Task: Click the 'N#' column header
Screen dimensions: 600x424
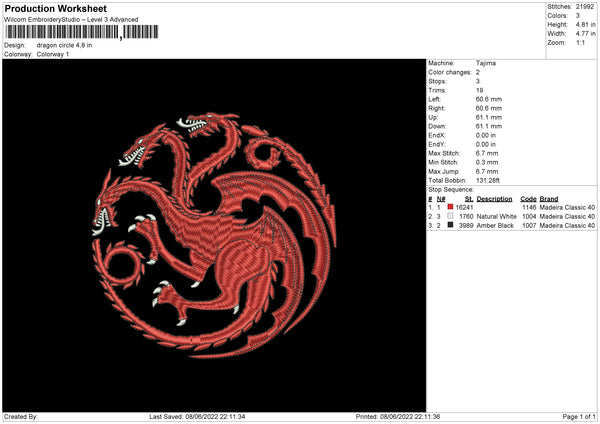Action: tap(441, 199)
